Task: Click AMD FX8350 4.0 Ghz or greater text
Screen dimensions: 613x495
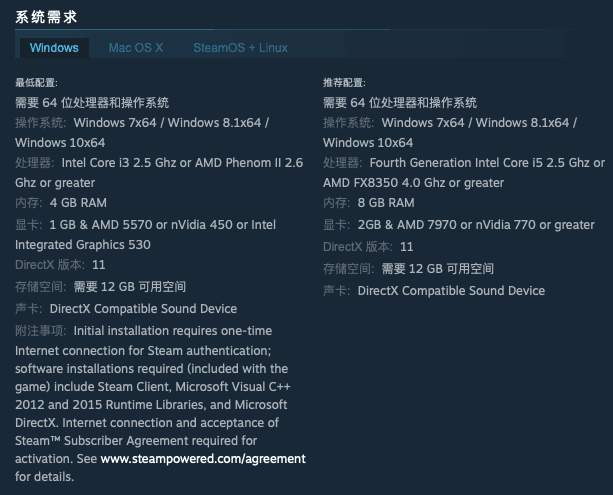Action: click(414, 183)
